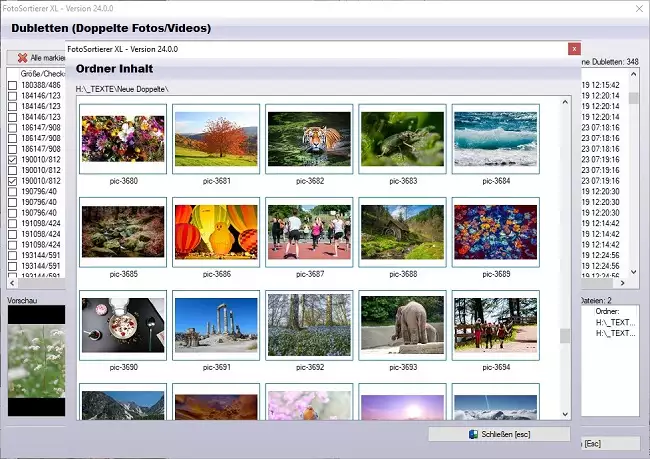
Task: Close the Ordner Inhalt dialog with red X
Action: (574, 47)
